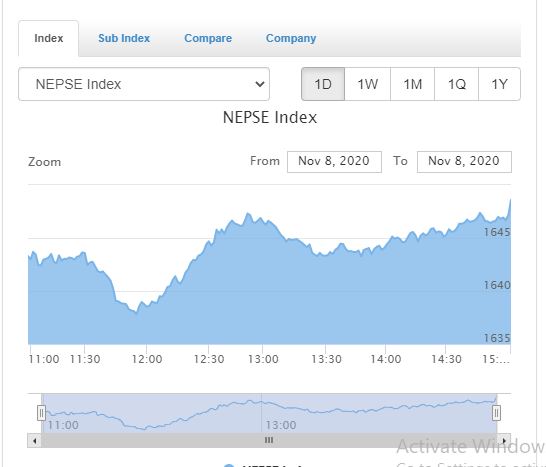
Task: Click the navigator 13:00 marker area
Action: tap(281, 425)
